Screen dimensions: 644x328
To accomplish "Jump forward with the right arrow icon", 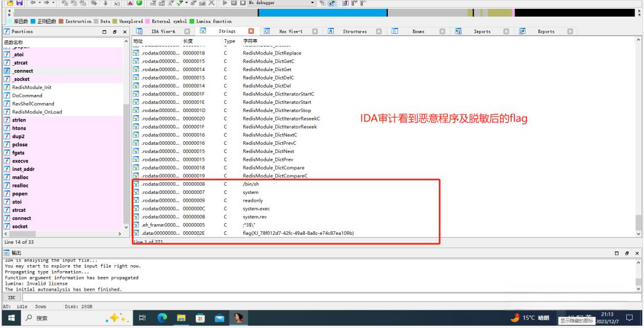I will pos(46,3).
